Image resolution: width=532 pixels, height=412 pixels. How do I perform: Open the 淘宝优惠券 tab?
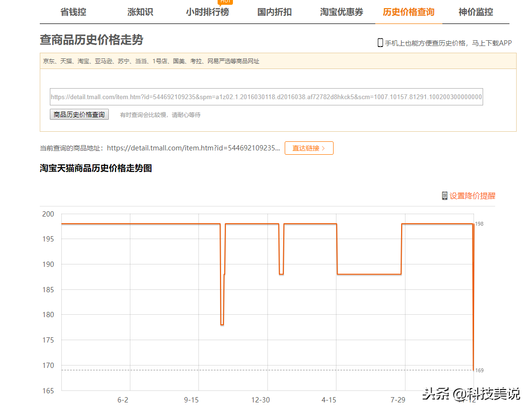click(x=341, y=12)
